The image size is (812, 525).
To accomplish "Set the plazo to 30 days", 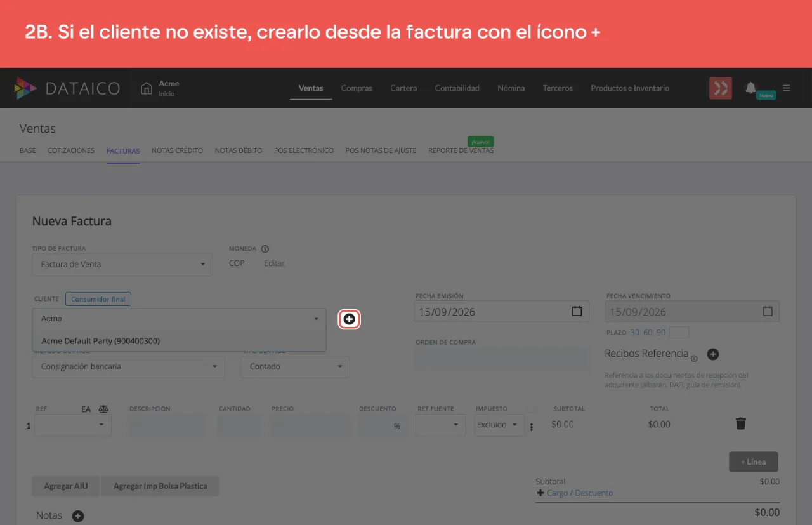I will [x=635, y=333].
